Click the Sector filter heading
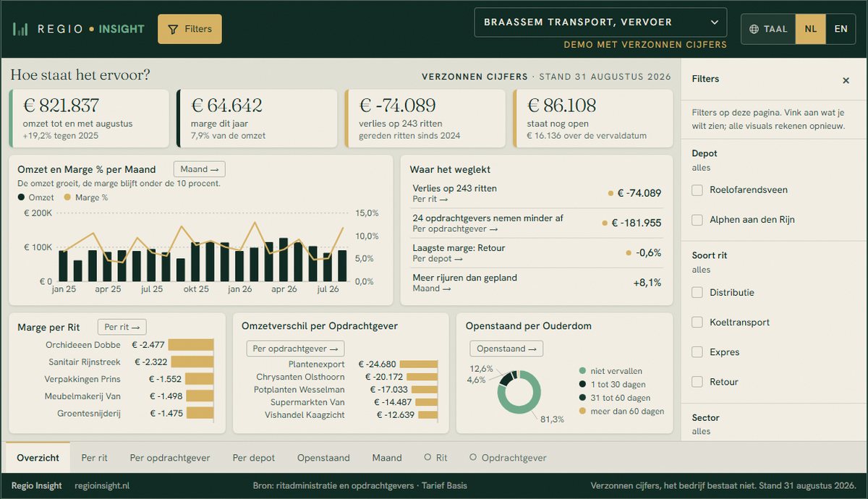 705,418
